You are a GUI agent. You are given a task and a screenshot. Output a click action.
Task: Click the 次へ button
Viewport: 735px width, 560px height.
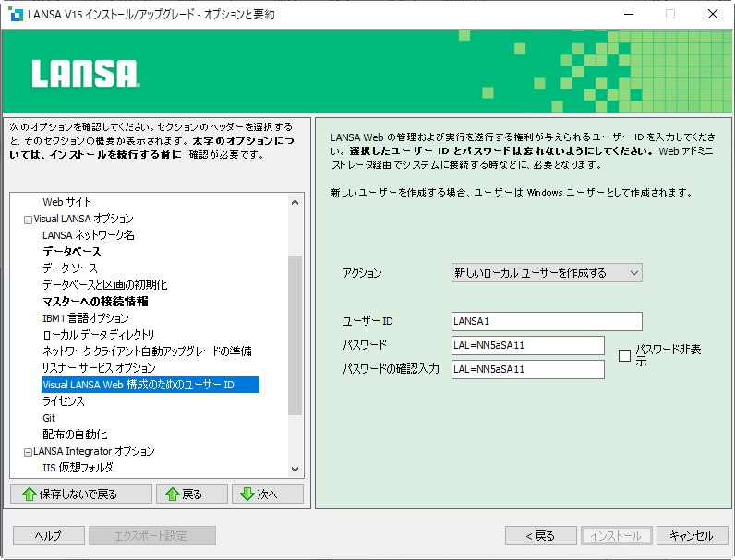(268, 494)
